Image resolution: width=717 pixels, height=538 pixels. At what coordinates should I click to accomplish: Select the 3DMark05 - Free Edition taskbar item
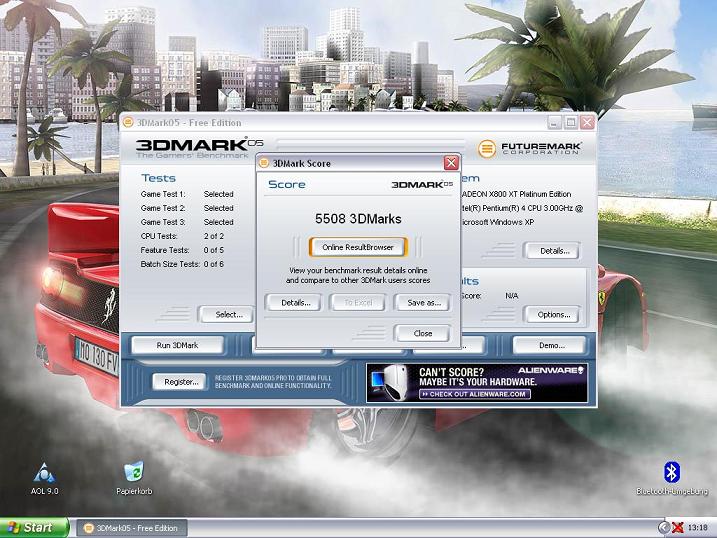pyautogui.click(x=132, y=528)
